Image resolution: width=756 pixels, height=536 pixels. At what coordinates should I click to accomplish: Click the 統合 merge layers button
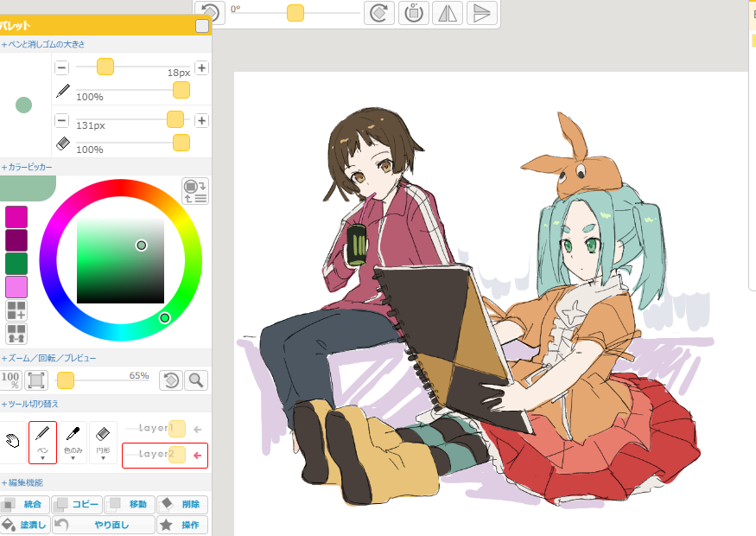pyautogui.click(x=24, y=504)
